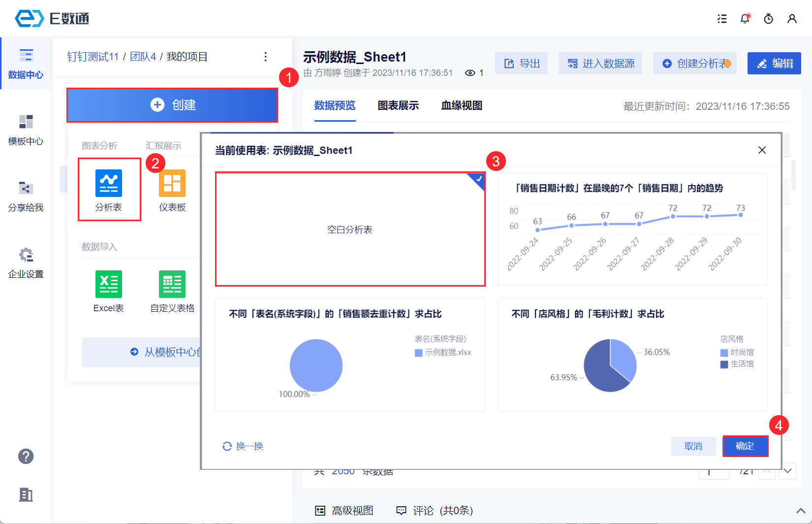Choose 自定义表格 data import

point(172,292)
